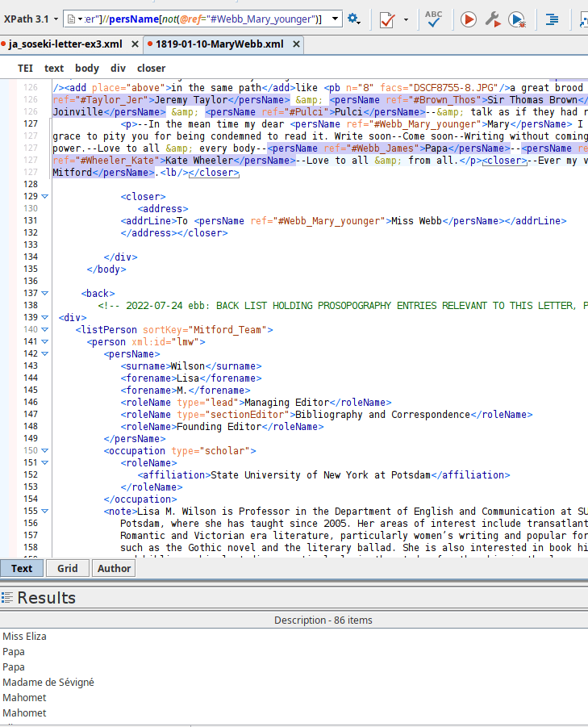
Task: Click Founding Editor roleName text
Action: (219, 427)
